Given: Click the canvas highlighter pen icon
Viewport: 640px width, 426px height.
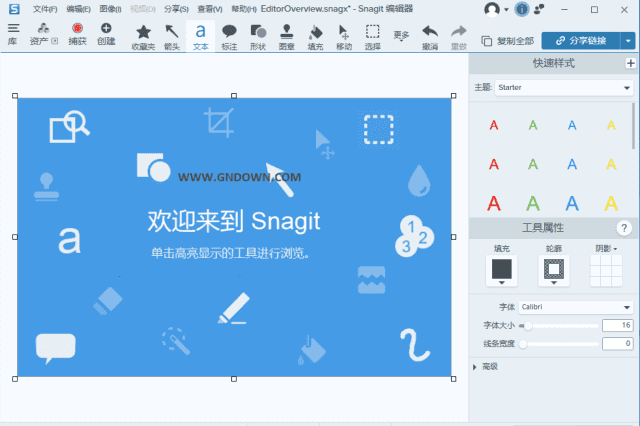Looking at the screenshot, I should [233, 308].
